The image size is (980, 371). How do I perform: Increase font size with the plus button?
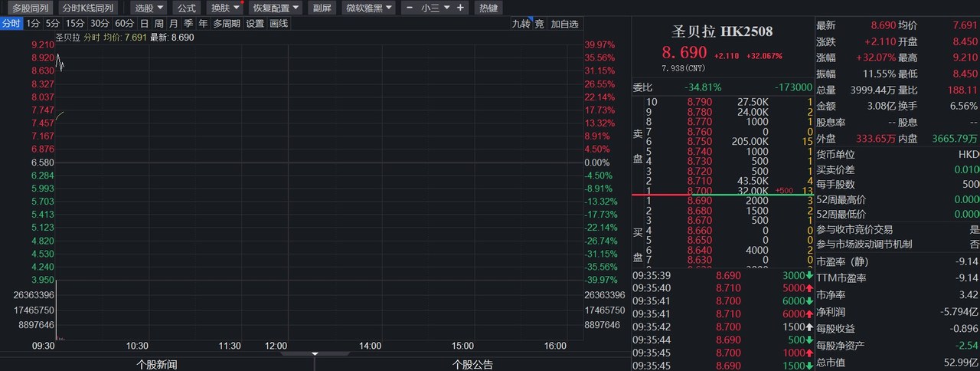click(459, 8)
